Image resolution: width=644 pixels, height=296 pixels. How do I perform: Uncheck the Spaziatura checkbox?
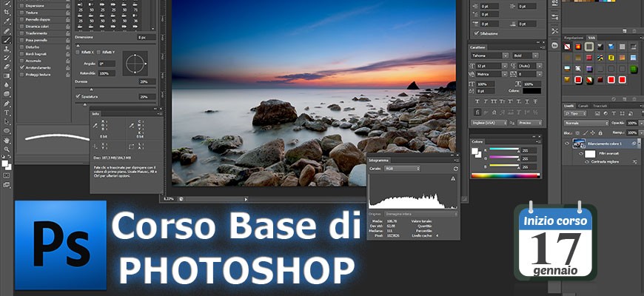(78, 96)
